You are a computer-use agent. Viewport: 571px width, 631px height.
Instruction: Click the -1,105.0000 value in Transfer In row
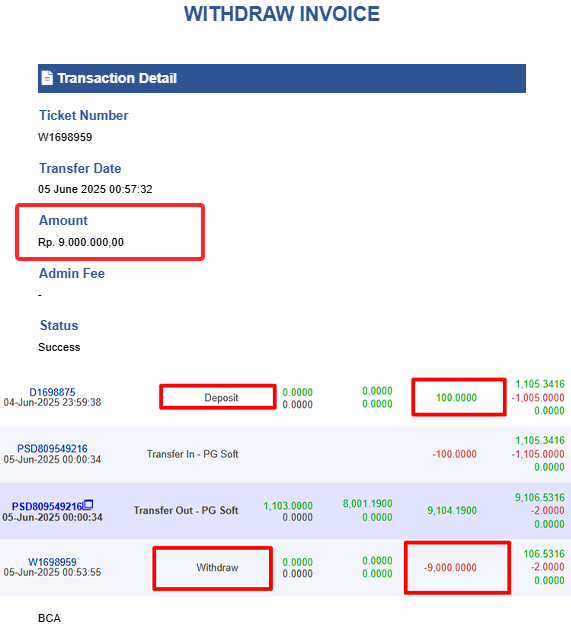(538, 454)
